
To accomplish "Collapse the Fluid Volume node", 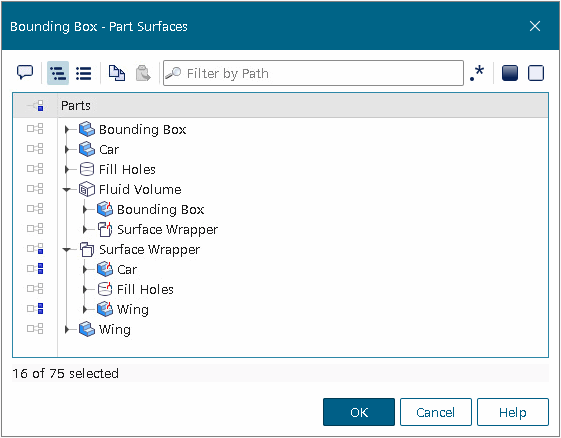I will 67,190.
